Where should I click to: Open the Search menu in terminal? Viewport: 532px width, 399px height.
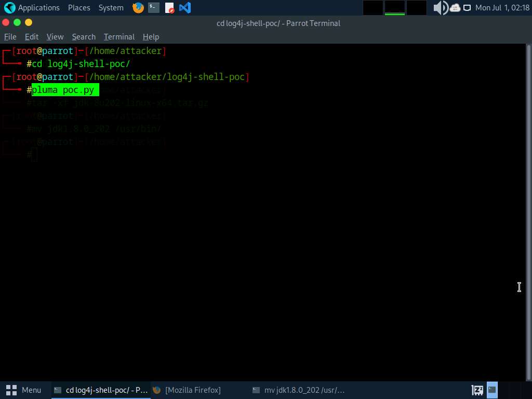coord(84,37)
